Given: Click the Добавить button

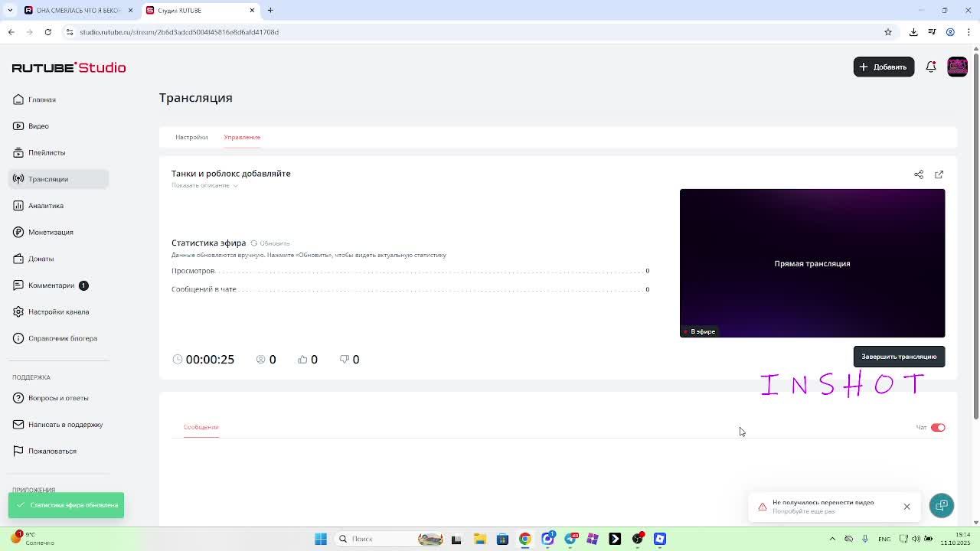Looking at the screenshot, I should click(884, 67).
